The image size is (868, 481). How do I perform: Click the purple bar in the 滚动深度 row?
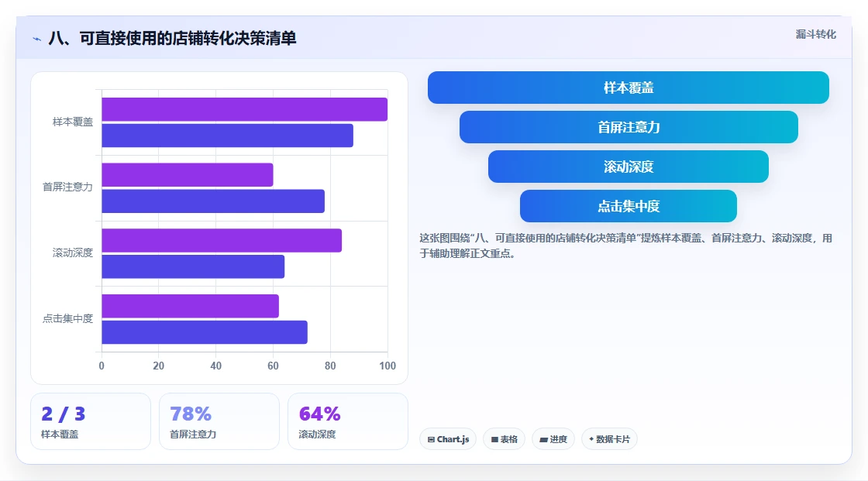[222, 240]
